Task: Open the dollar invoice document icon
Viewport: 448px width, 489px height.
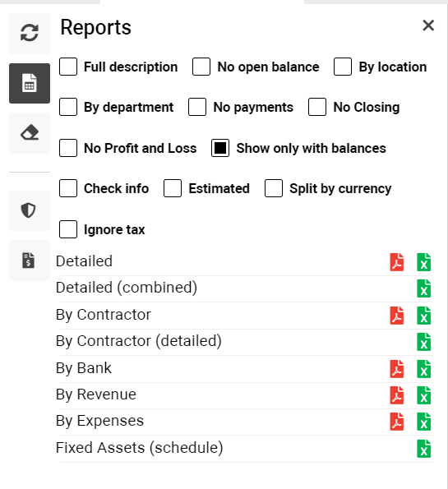Action: (30, 261)
